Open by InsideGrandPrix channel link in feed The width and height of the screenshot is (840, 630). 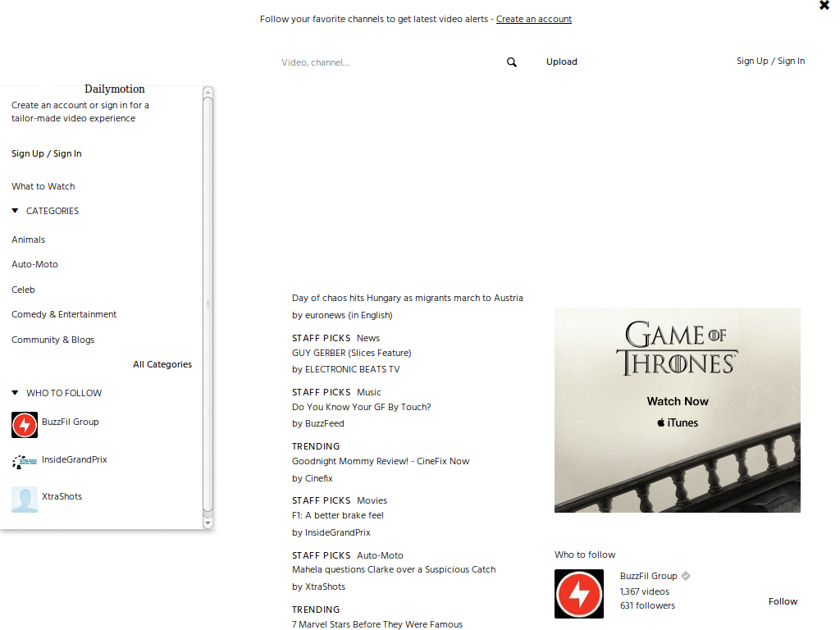331,532
